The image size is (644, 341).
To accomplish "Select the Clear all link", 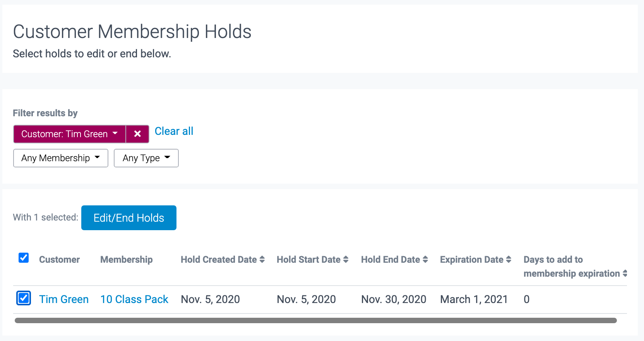I will pyautogui.click(x=174, y=131).
